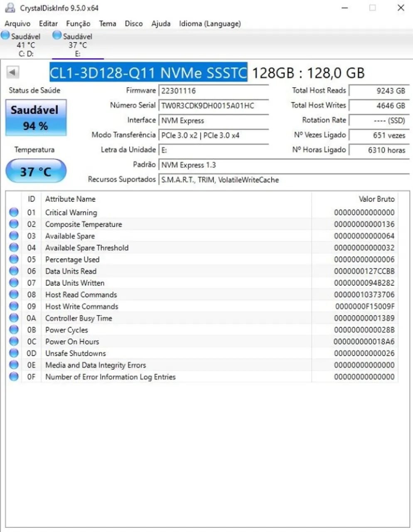
Task: Click the Letra da Unidade field E:
Action: pos(214,150)
